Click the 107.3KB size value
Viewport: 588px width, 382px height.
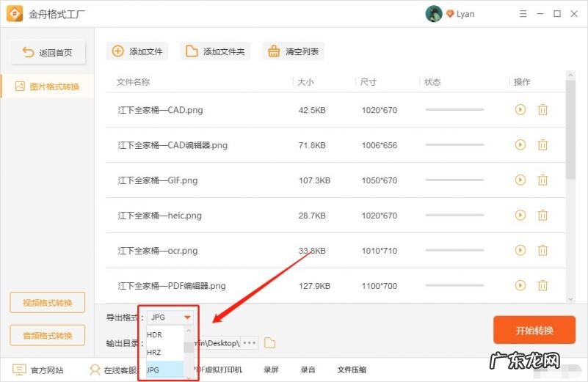(314, 180)
